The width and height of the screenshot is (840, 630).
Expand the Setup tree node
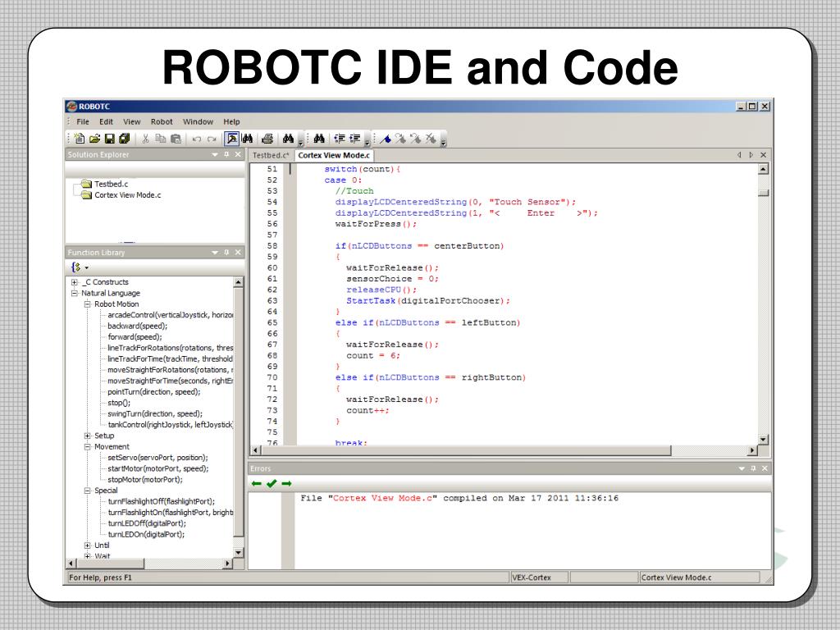[87, 436]
